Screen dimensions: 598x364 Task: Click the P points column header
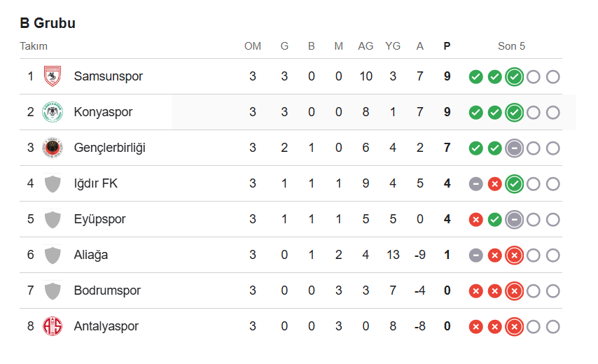pyautogui.click(x=447, y=46)
